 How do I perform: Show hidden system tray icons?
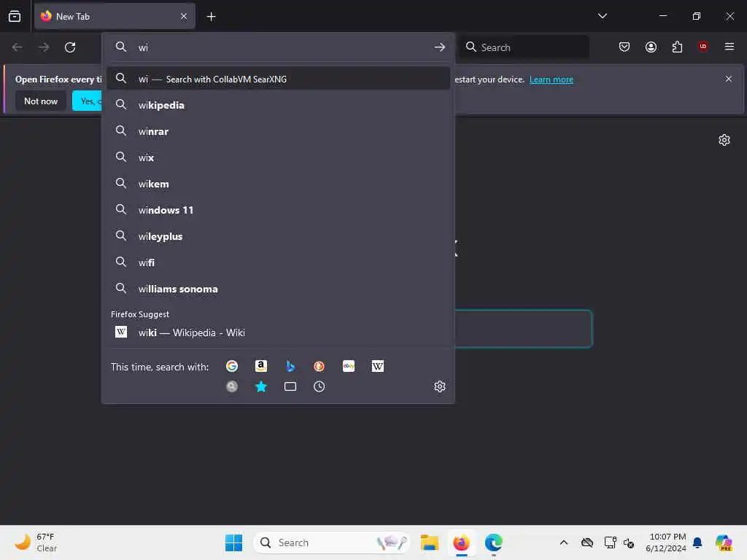[564, 542]
